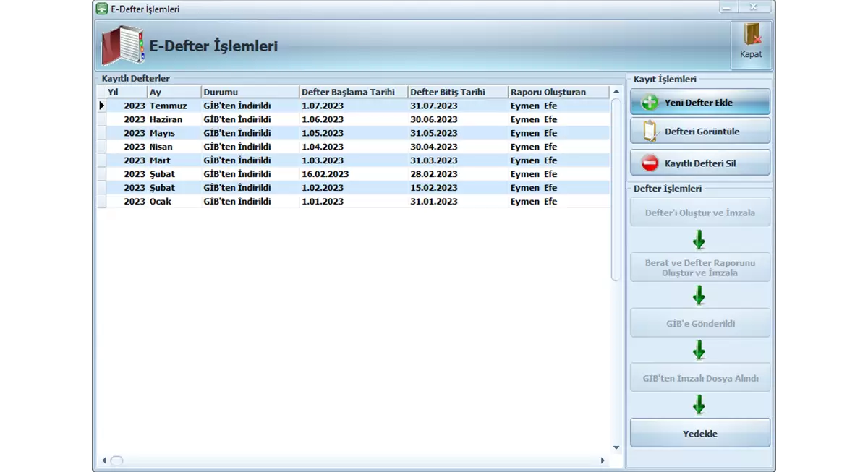
Task: Click the E-Defter book logo in header
Action: 122,46
